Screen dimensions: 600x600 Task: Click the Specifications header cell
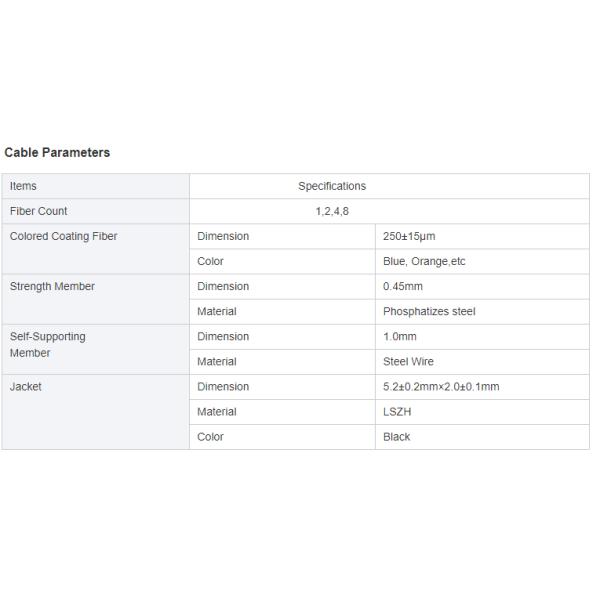point(332,186)
